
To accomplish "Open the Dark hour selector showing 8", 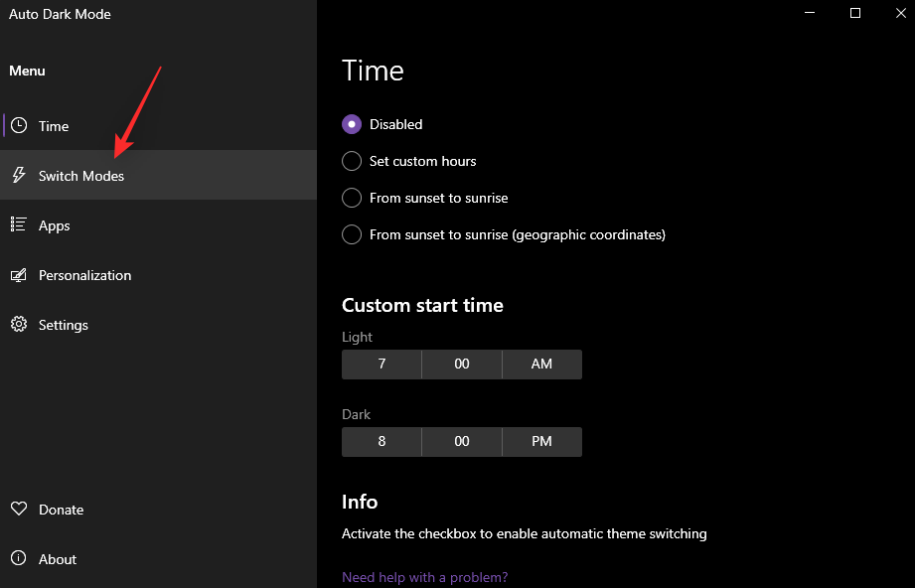I will pyautogui.click(x=381, y=441).
